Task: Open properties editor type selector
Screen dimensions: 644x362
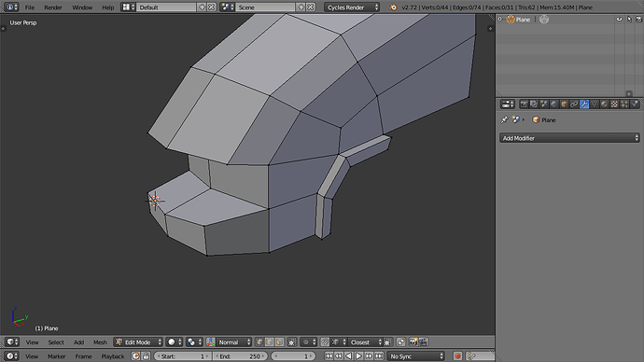Action: [x=508, y=104]
